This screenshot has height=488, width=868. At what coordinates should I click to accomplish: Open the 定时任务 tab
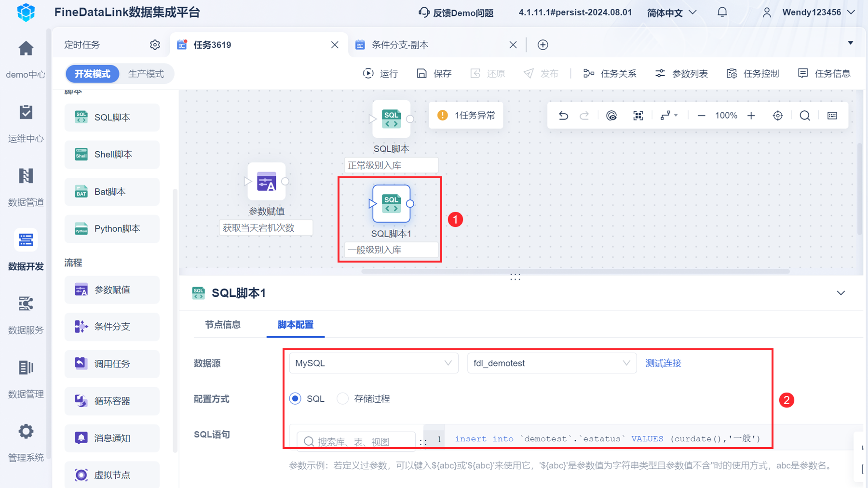click(x=82, y=45)
